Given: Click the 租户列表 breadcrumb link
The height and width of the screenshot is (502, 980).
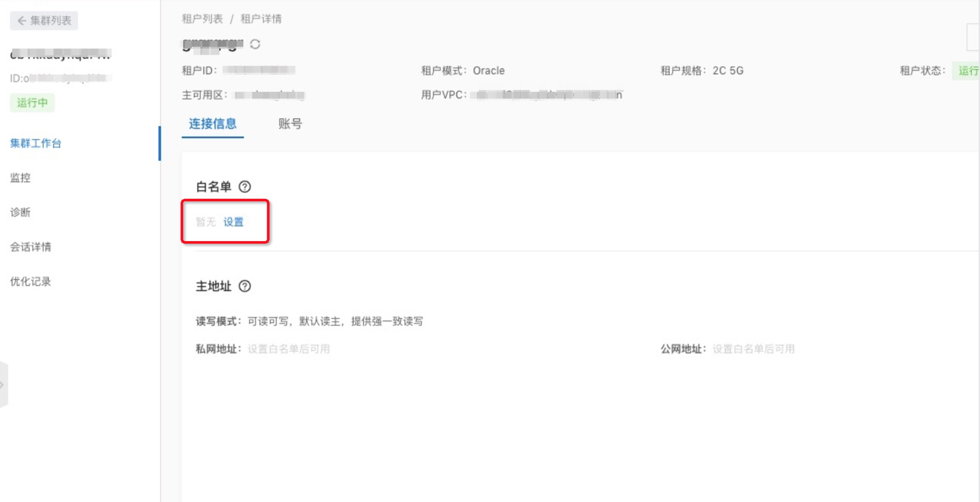Looking at the screenshot, I should point(202,19).
